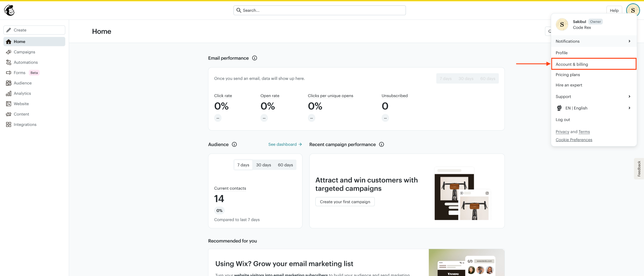Select EN | English language option

pyautogui.click(x=594, y=108)
